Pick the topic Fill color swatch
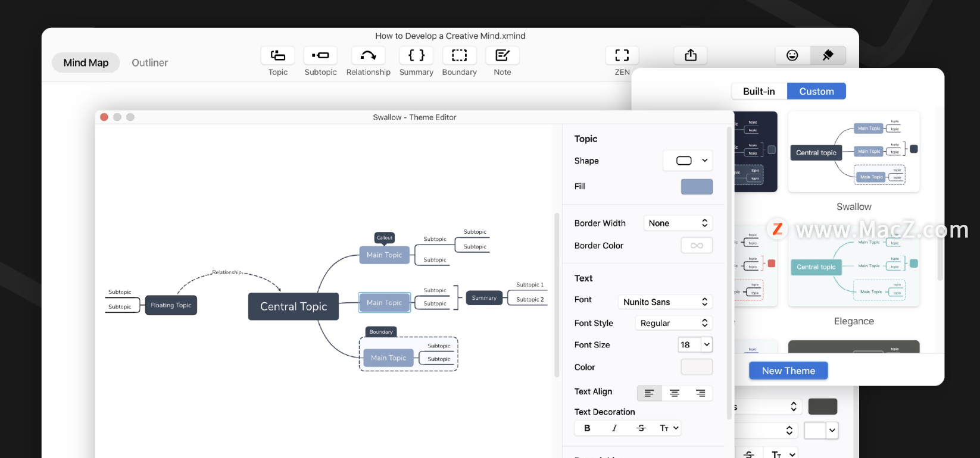This screenshot has height=458, width=980. [697, 187]
